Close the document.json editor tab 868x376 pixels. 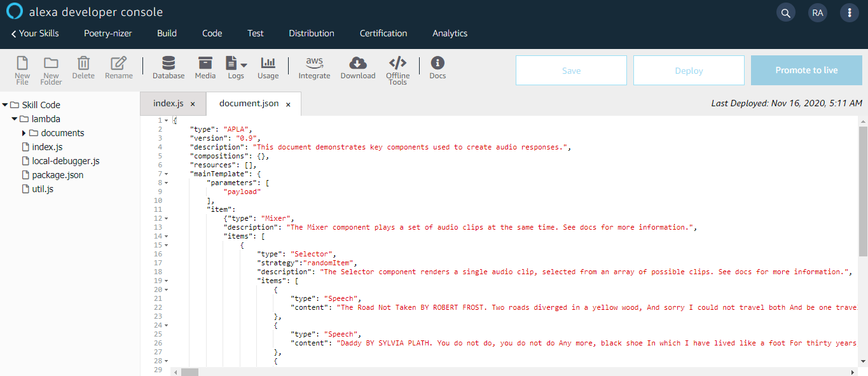click(288, 104)
